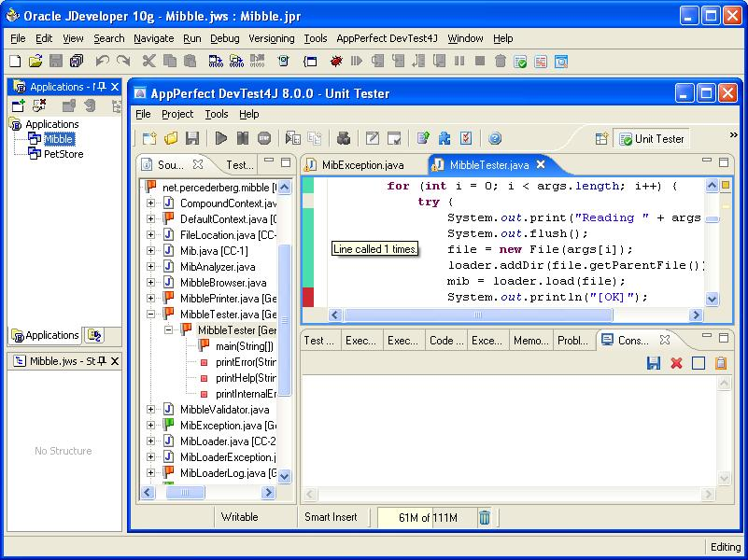
Task: Close the MibbleTester.java editor tab
Action: [x=541, y=164]
